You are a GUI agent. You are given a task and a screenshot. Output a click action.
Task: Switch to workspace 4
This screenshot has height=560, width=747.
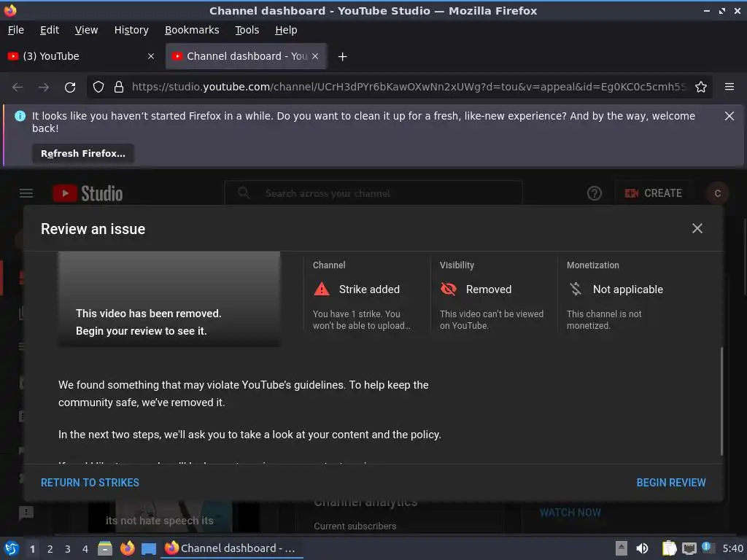point(85,549)
